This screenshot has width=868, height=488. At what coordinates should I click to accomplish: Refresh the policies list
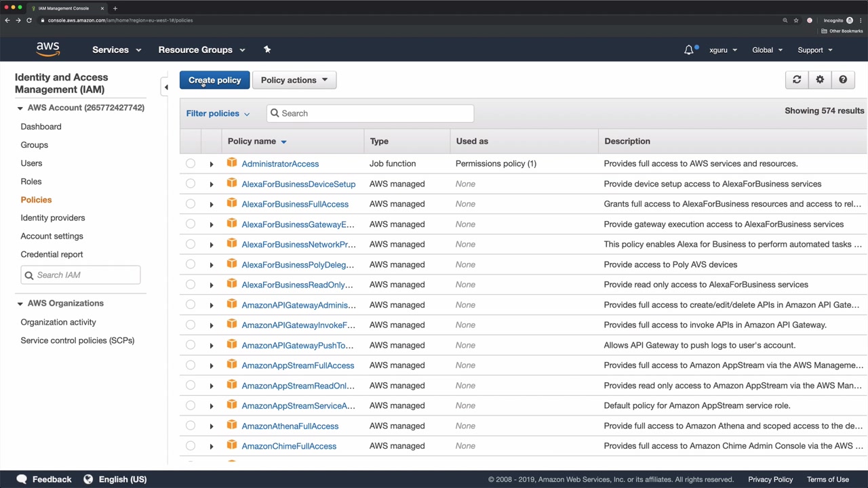[797, 80]
